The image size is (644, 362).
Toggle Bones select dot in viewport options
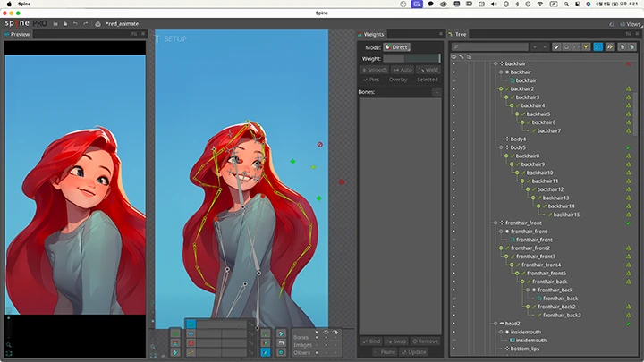coord(317,337)
